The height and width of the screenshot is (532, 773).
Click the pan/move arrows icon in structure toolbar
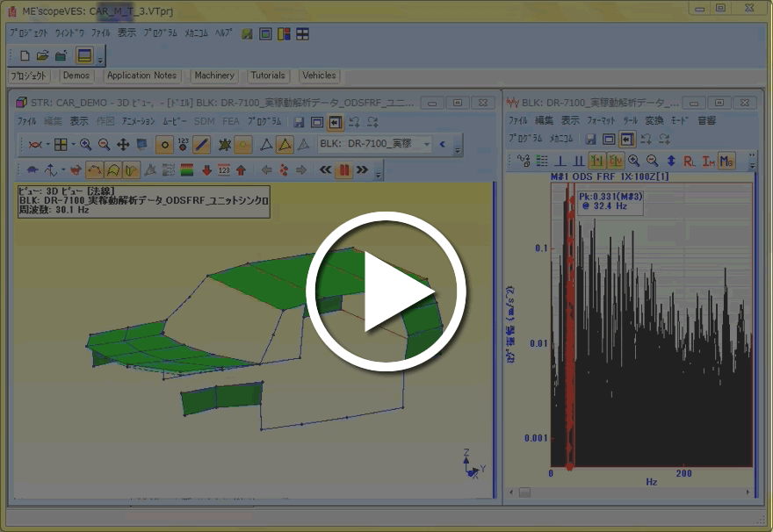[123, 144]
